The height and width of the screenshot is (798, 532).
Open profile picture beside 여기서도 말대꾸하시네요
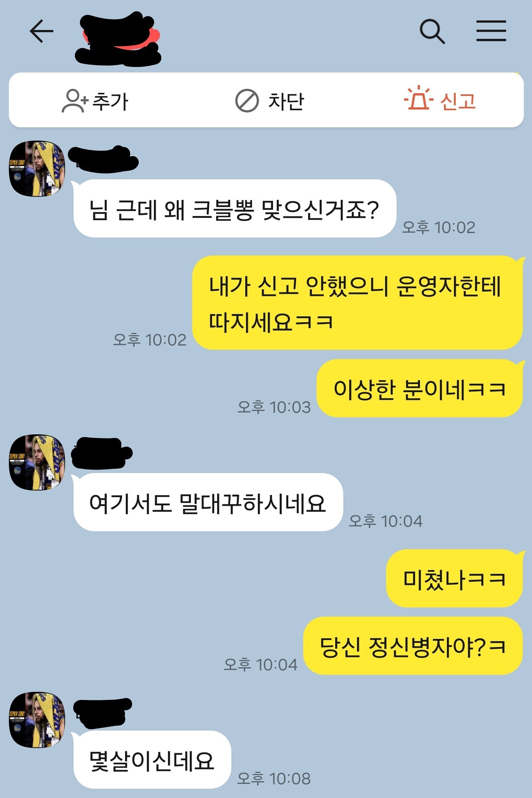tap(37, 462)
